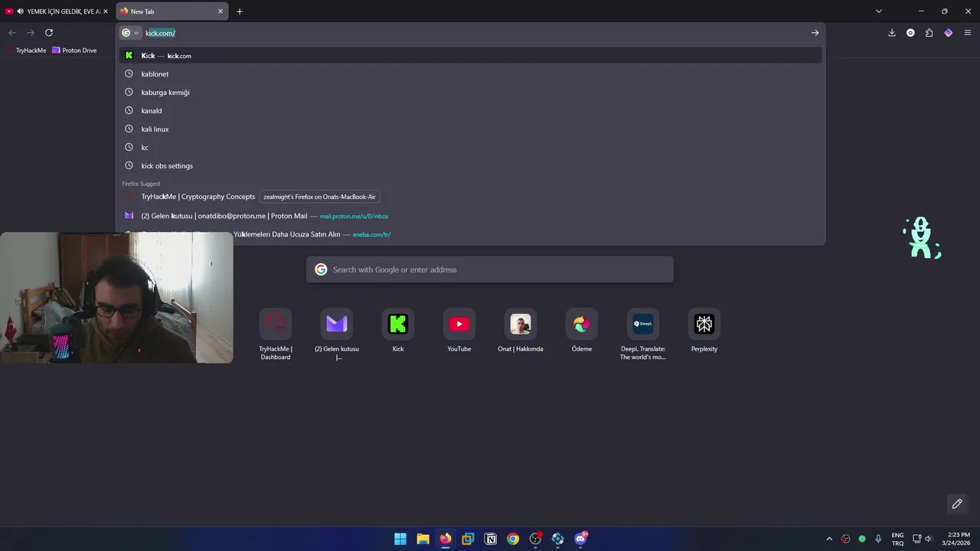Click the Go arrow in address bar
Screen dimensions: 980x551
pos(815,33)
